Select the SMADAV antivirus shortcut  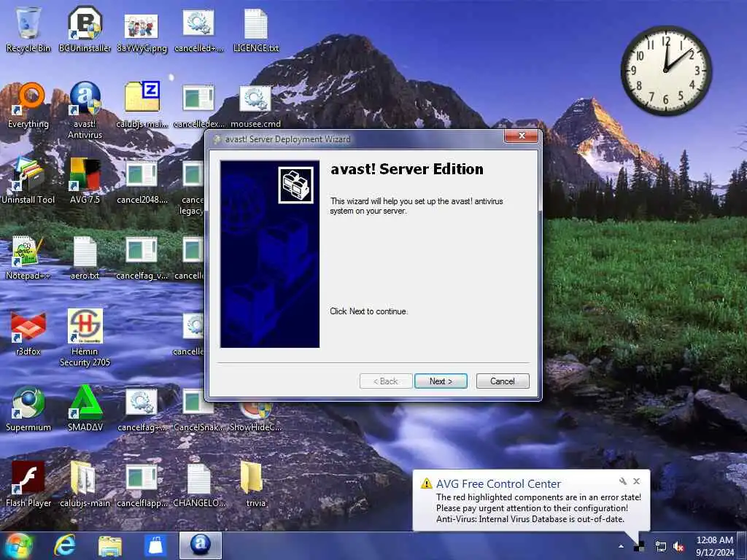85,410
